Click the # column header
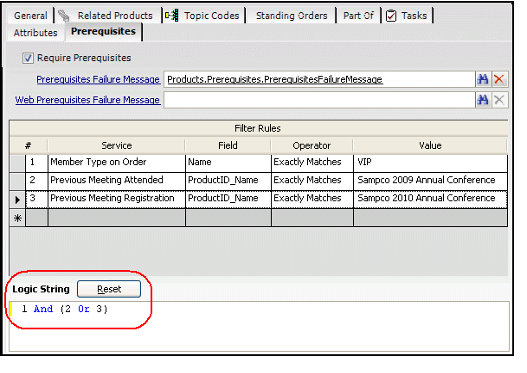 click(x=28, y=146)
